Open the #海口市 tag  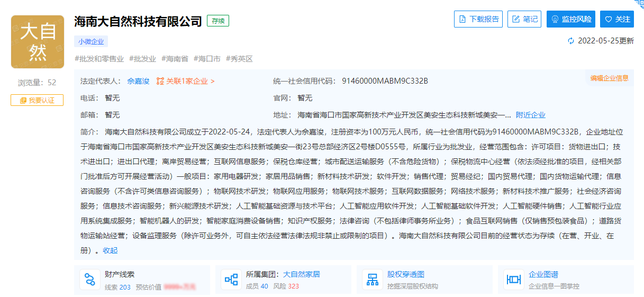[x=207, y=59]
